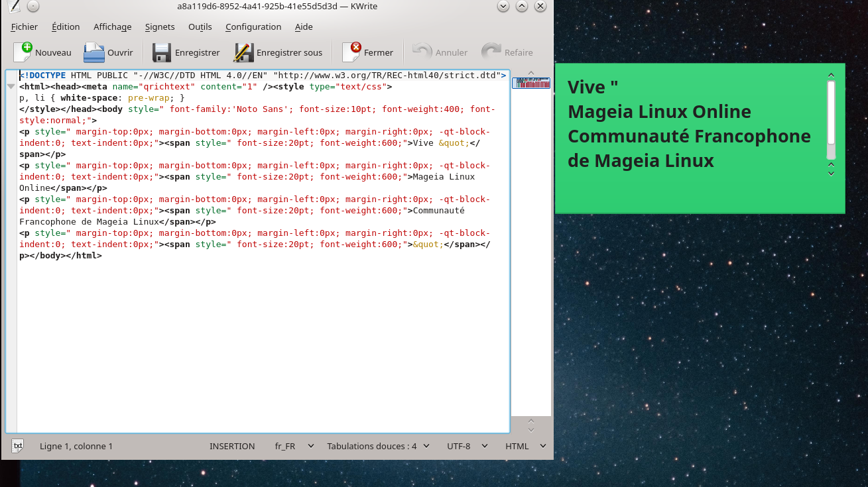Click 'Mageia Linux Online' in green note
Image resolution: width=868 pixels, height=487 pixels.
659,111
